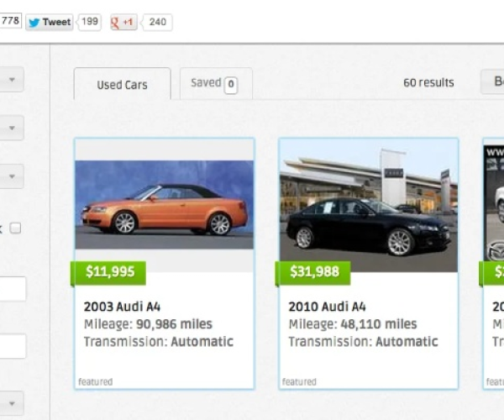The height and width of the screenshot is (420, 504).
Task: Open the black 2010 Audi A4 photo
Action: (369, 206)
